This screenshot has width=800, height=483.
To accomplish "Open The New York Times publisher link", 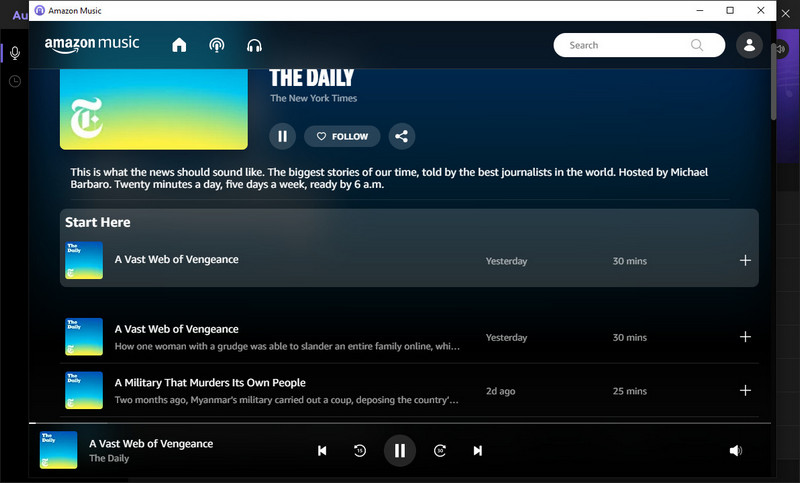I will pyautogui.click(x=313, y=98).
